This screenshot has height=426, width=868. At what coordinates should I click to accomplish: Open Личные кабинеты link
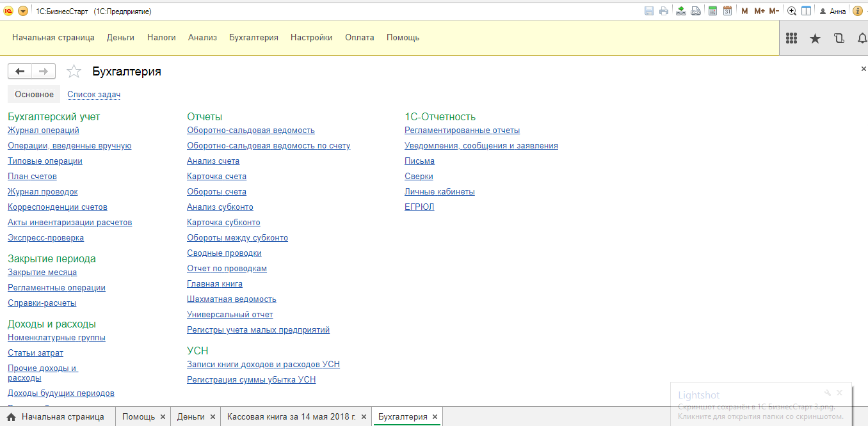(x=440, y=191)
